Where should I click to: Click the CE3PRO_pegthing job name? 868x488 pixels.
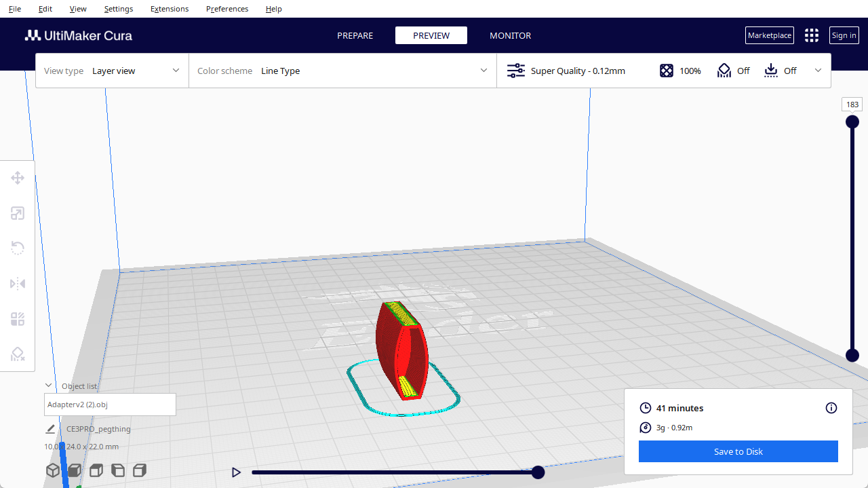(x=98, y=429)
